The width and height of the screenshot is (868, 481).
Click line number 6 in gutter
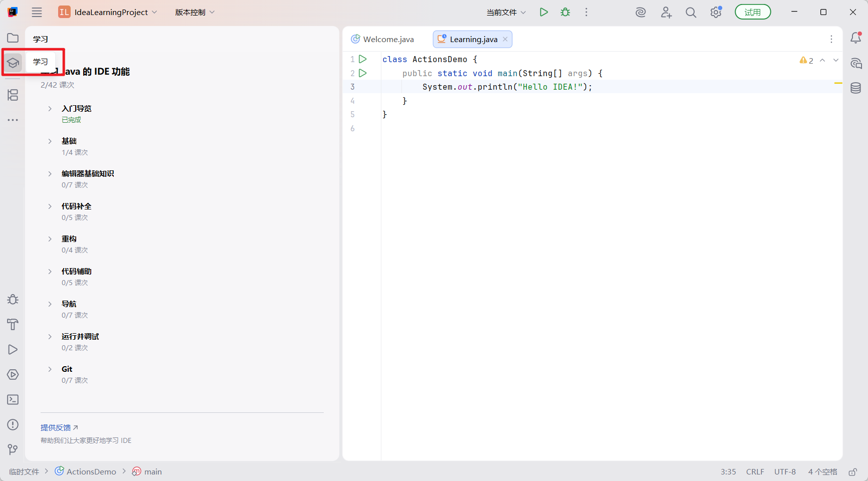(x=352, y=129)
